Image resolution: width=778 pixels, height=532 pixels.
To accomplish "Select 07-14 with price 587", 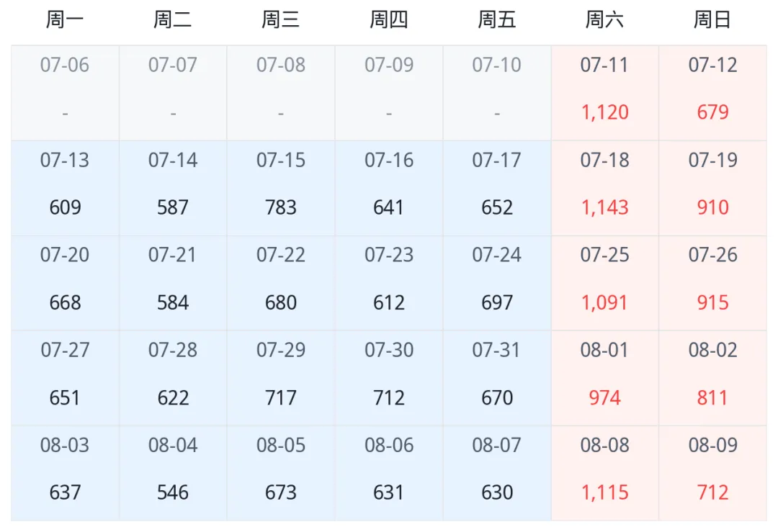I will point(173,188).
